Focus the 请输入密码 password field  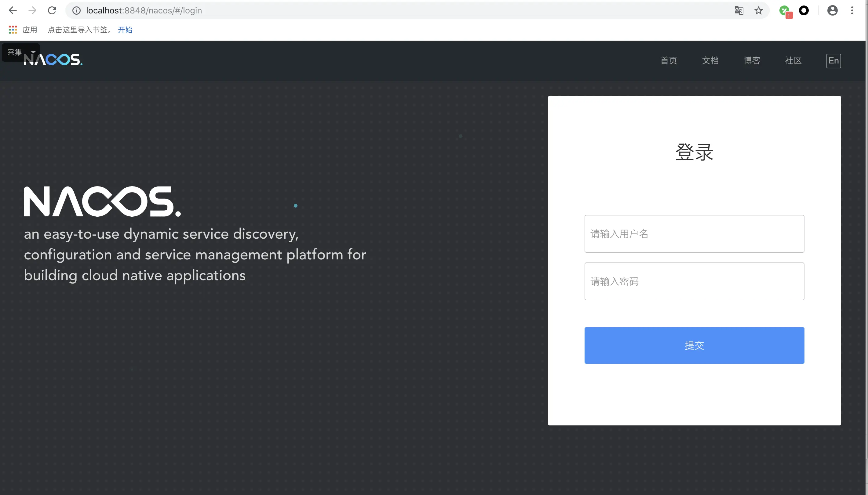[x=694, y=281]
